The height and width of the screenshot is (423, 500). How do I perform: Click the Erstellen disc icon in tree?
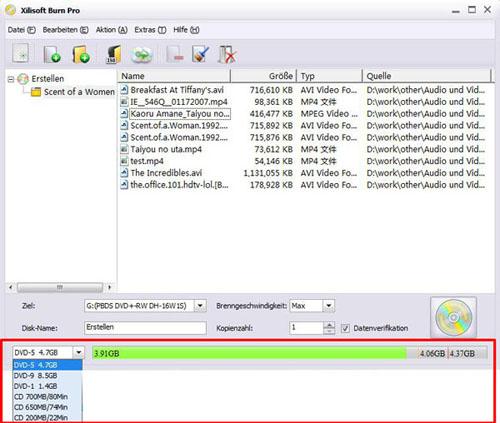point(23,79)
